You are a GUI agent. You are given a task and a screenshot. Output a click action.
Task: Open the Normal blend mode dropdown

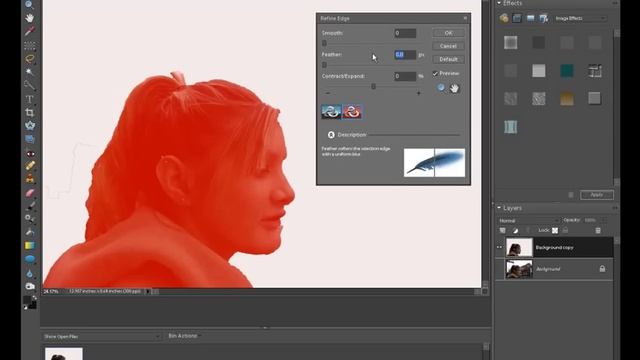[x=528, y=220]
